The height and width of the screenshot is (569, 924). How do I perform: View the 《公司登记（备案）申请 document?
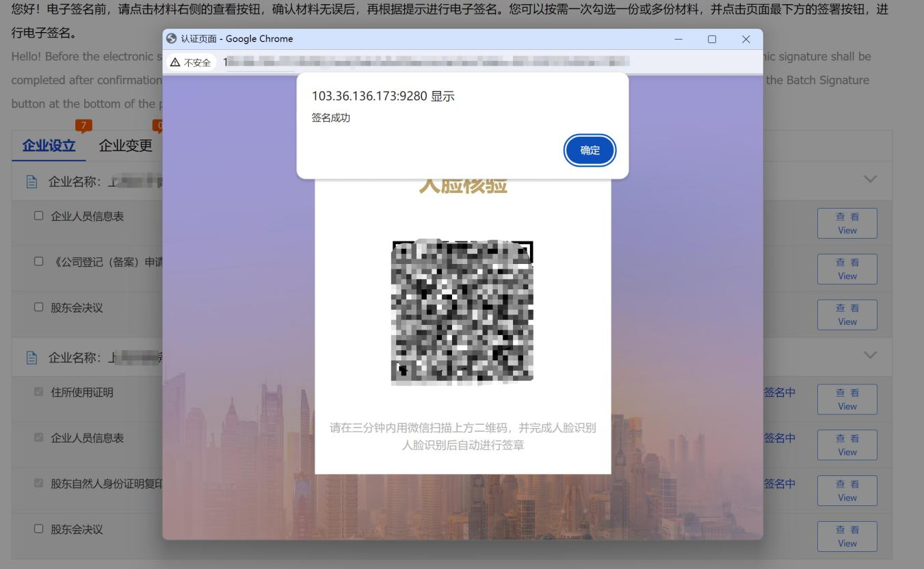(x=847, y=269)
